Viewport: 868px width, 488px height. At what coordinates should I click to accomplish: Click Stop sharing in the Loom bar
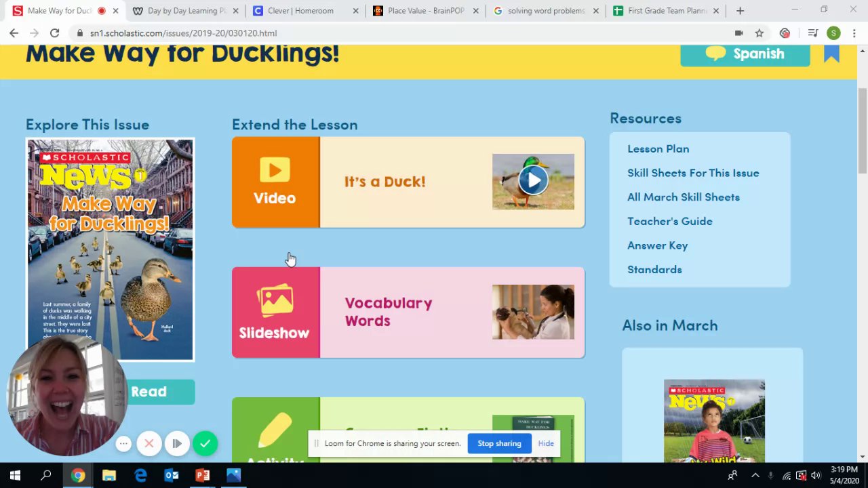(499, 443)
